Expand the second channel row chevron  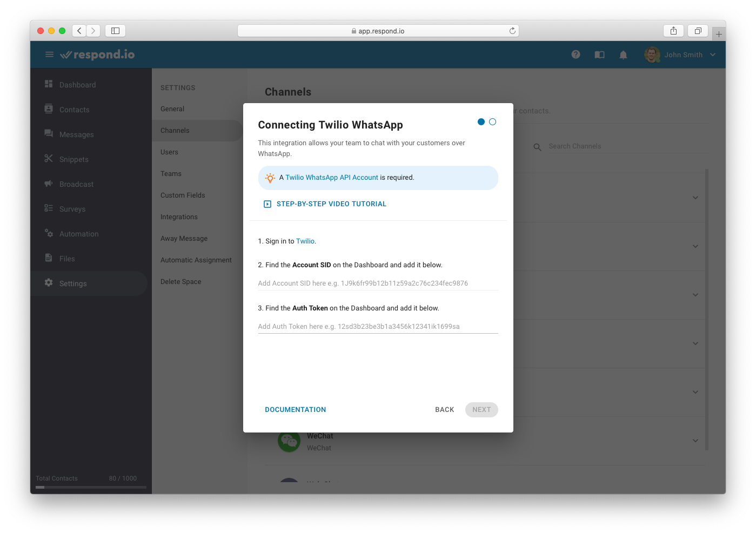[695, 246]
